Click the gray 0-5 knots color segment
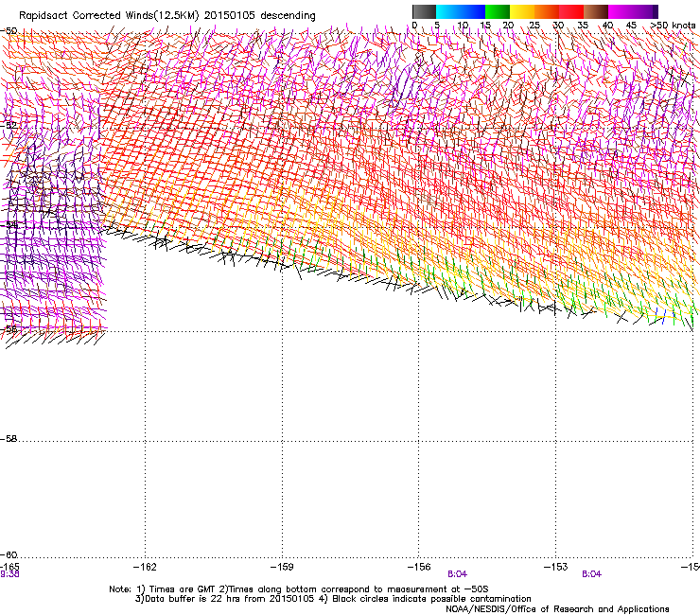 [424, 11]
